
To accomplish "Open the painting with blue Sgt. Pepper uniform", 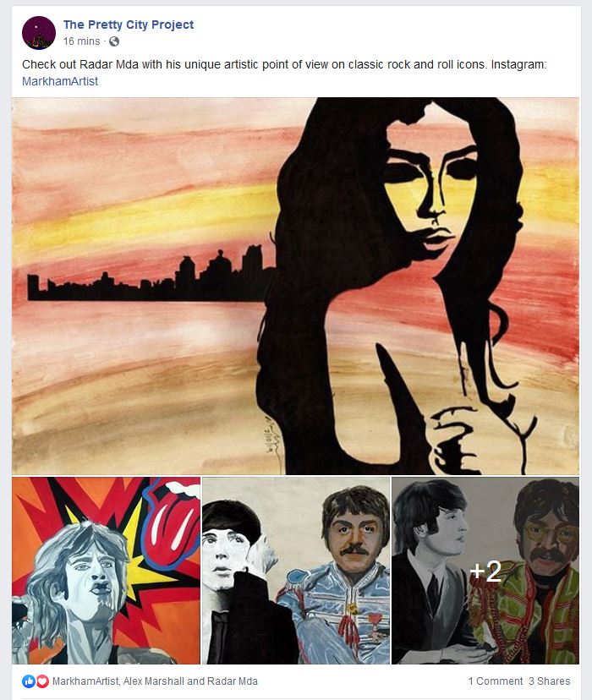I will 296,571.
